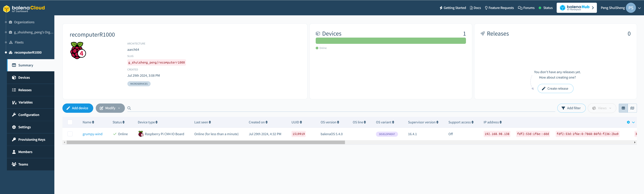Navigate to Fleets in sidebar
This screenshot has height=194, width=644.
pos(19,42)
